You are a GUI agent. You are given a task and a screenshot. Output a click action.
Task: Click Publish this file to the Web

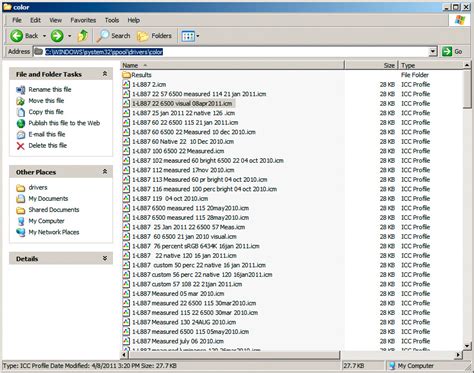(x=64, y=123)
